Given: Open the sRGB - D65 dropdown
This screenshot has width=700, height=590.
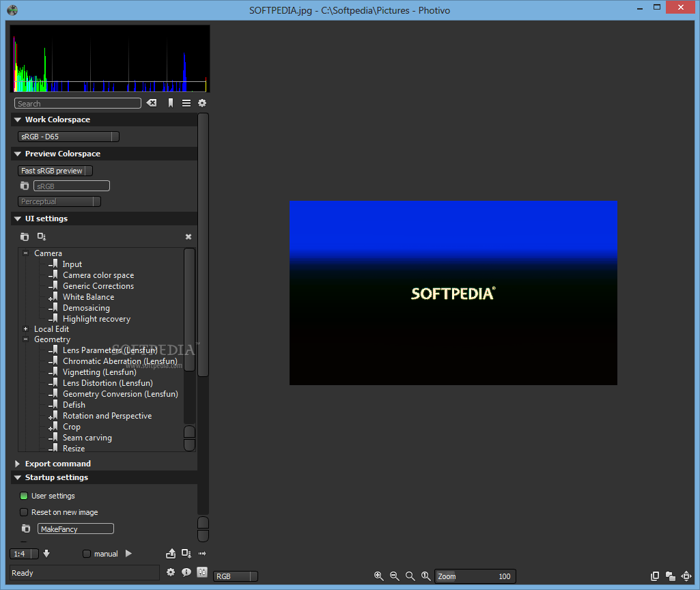Looking at the screenshot, I should click(x=68, y=137).
